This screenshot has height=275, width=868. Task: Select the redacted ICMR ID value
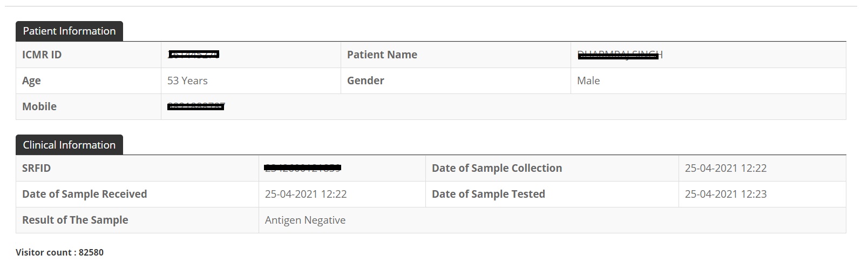click(x=194, y=55)
